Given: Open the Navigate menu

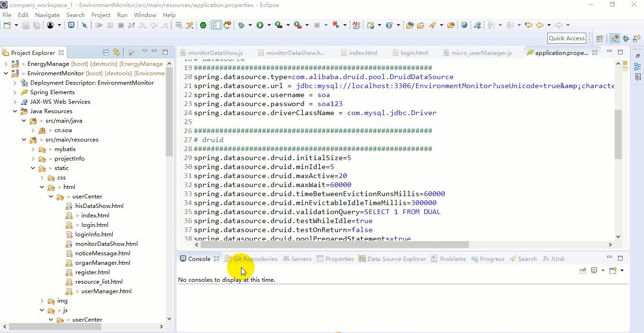Looking at the screenshot, I should point(47,15).
